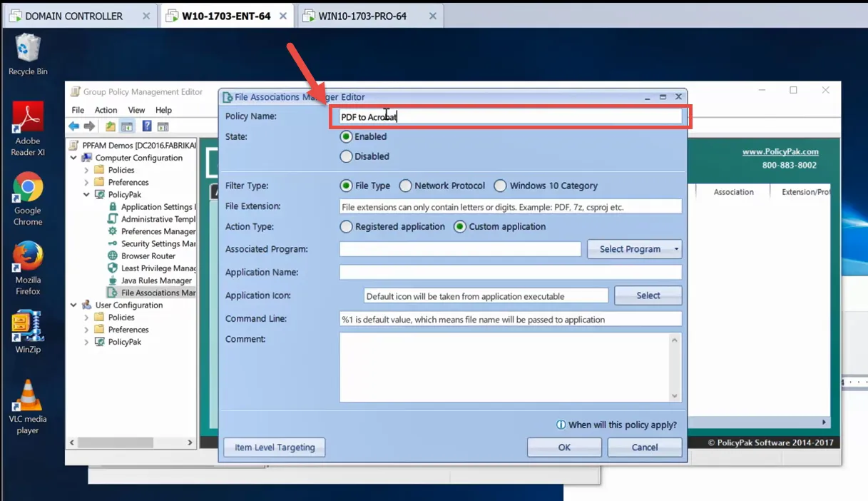Switch to WIN10-1703-PRO-64 tab

371,16
